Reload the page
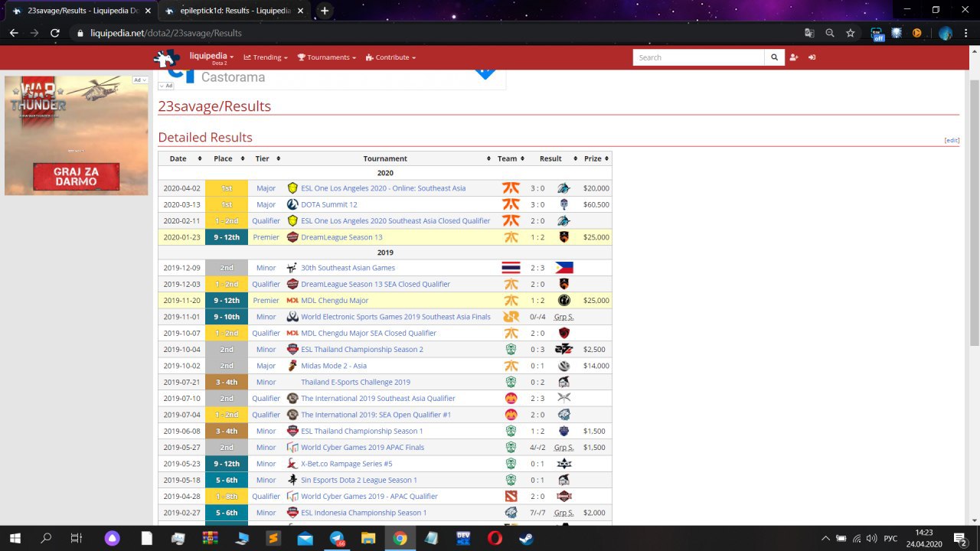The width and height of the screenshot is (980, 551). 54,33
